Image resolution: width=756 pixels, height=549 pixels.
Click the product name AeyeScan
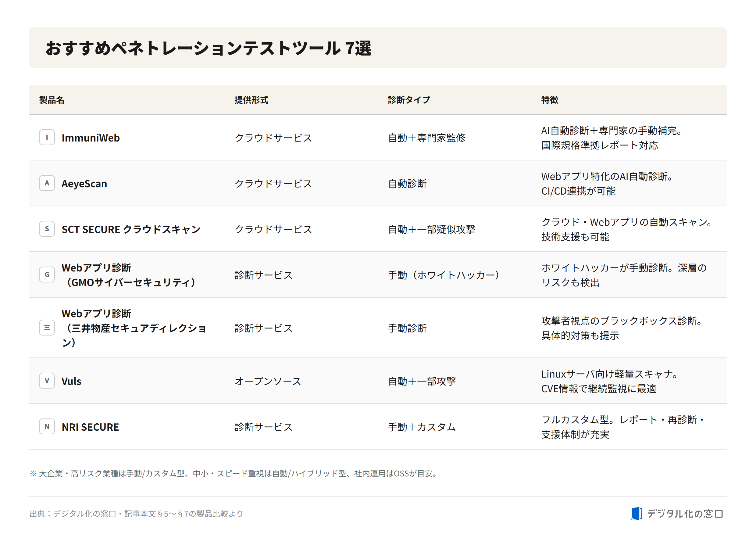pos(84,183)
